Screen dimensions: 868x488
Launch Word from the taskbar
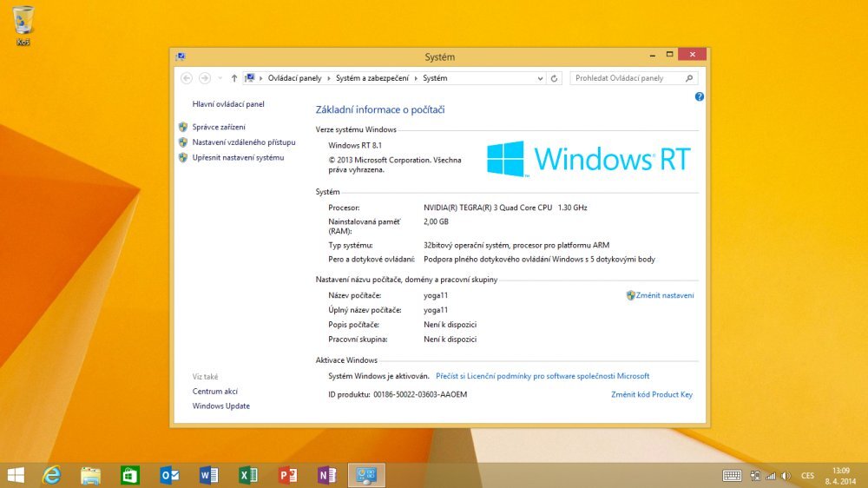click(208, 475)
